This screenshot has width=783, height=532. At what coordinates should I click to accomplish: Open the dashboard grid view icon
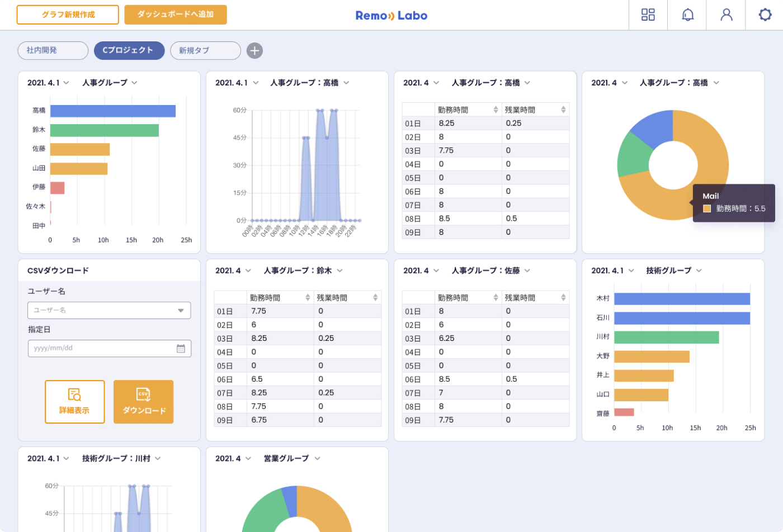click(648, 15)
